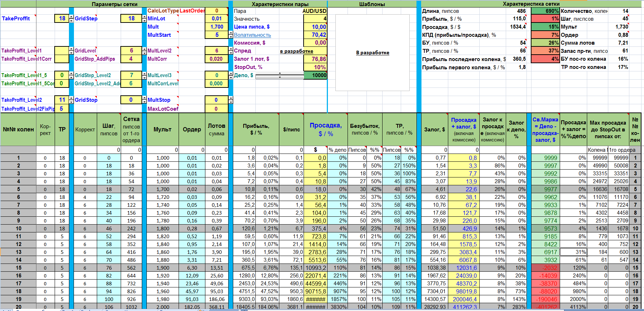This screenshot has width=644, height=311.
Task: Click the TakeProffit_Level1 spinner down arrow
Action: pyautogui.click(x=71, y=52)
